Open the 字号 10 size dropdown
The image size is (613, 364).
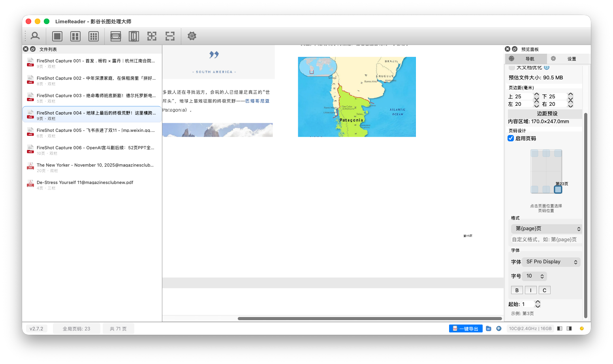point(534,276)
